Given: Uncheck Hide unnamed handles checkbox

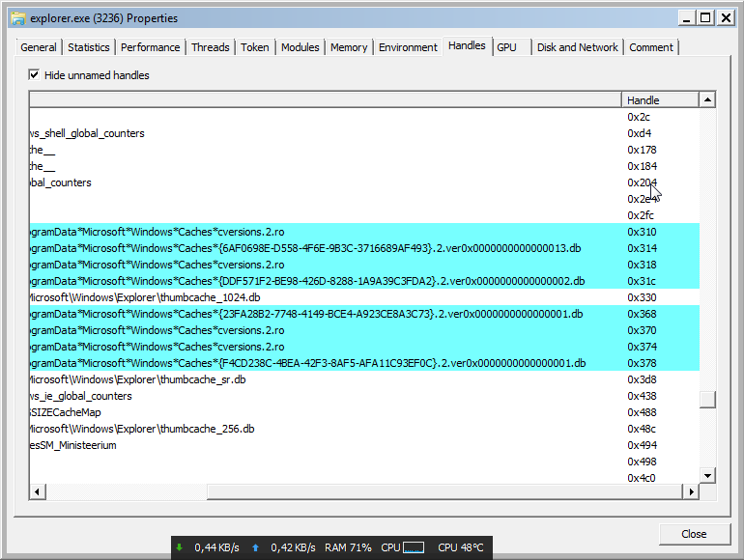Looking at the screenshot, I should tap(34, 75).
